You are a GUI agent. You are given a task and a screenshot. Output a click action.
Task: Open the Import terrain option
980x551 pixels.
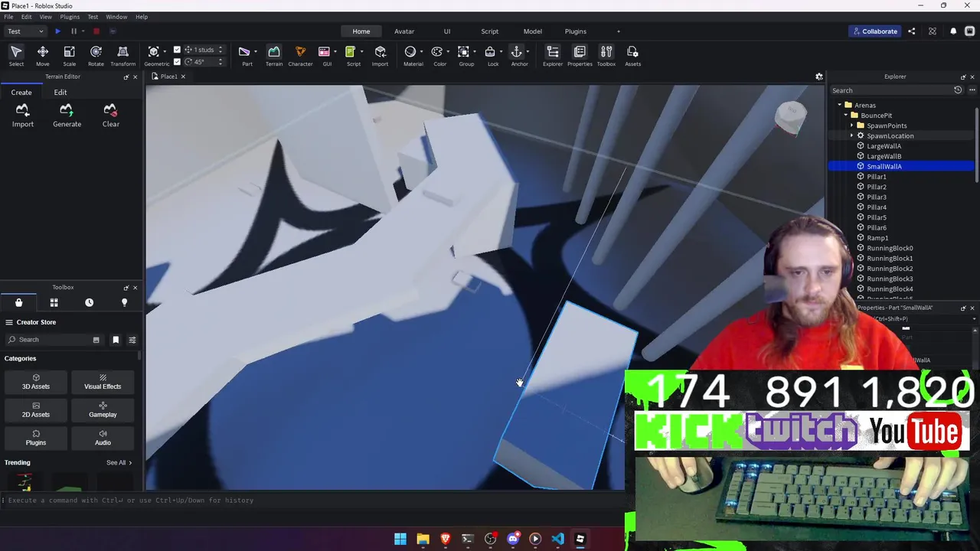pyautogui.click(x=23, y=116)
